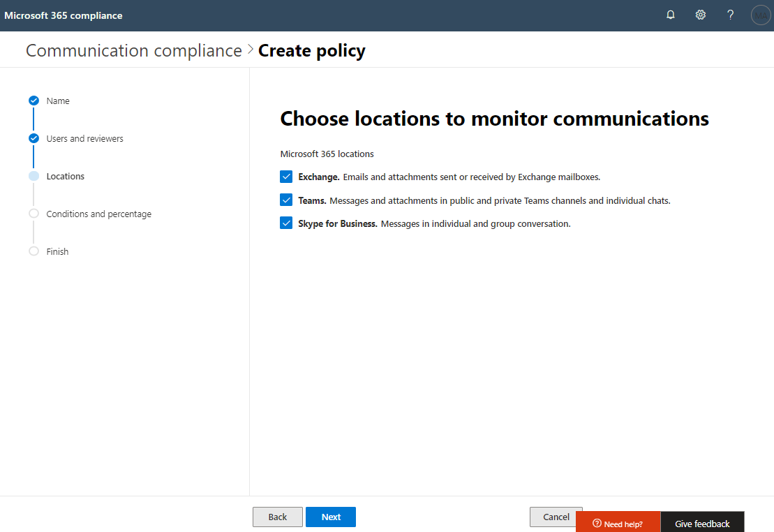This screenshot has height=532, width=774.
Task: Open the MA account avatar
Action: click(x=760, y=15)
